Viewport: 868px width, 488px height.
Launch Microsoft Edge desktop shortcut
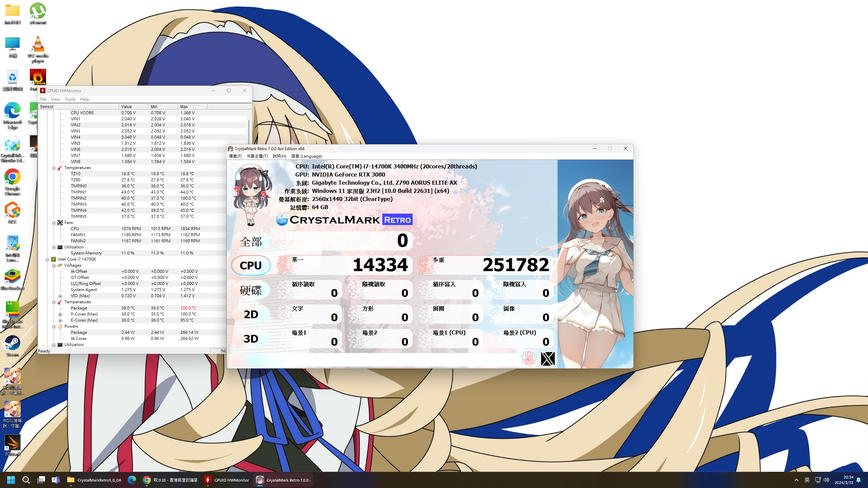13,116
